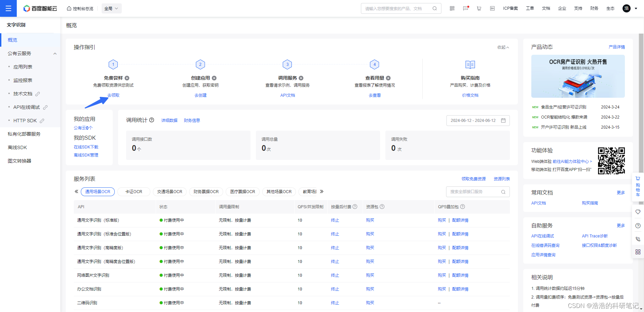Click the play icon beside 查看用量
Screen dimensions: 644x312
(388, 78)
